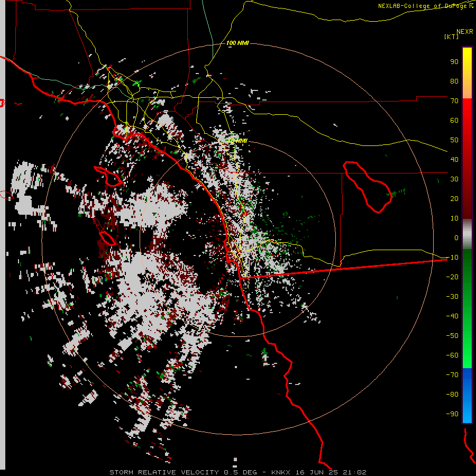Select the -20 kt scale label
The width and height of the screenshot is (476, 476).
pos(452,277)
